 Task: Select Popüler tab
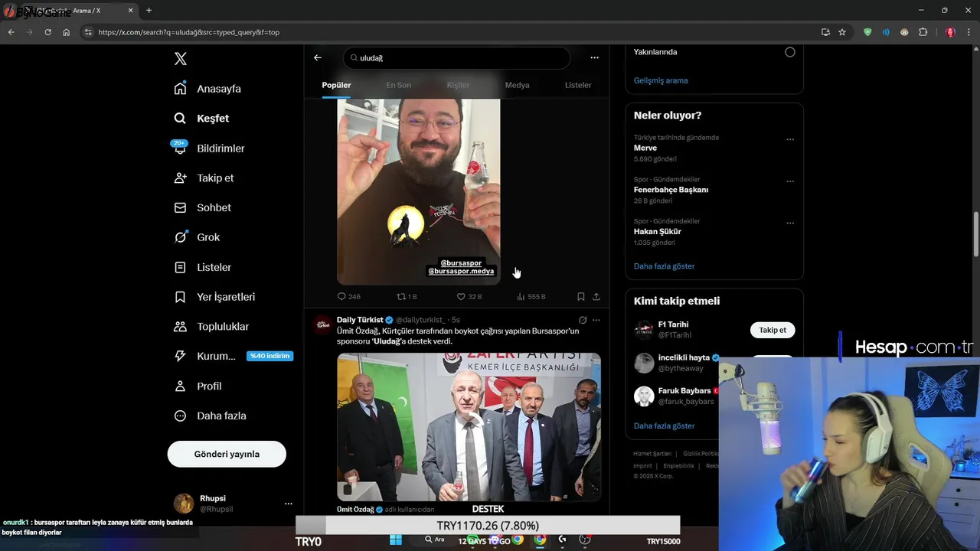pos(336,85)
